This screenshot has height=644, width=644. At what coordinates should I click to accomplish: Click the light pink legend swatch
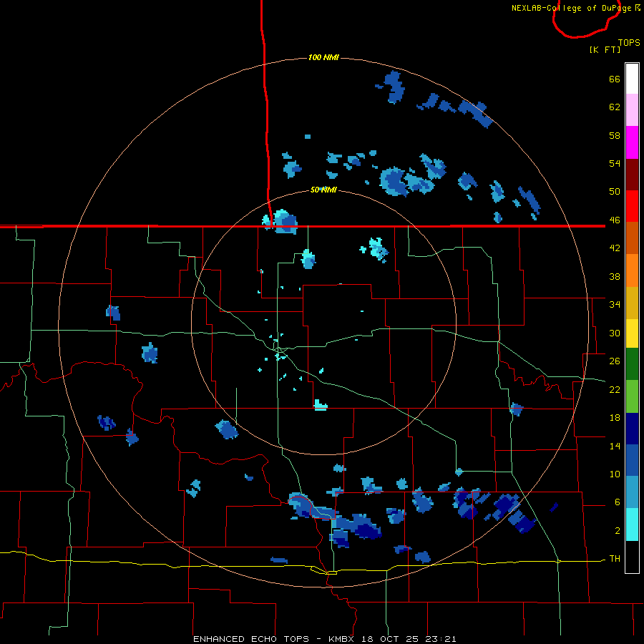(x=632, y=109)
